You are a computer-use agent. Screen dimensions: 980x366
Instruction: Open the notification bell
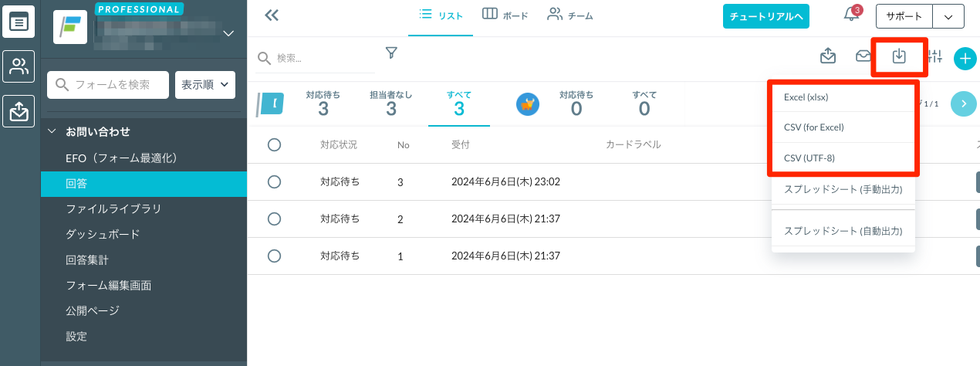point(851,15)
